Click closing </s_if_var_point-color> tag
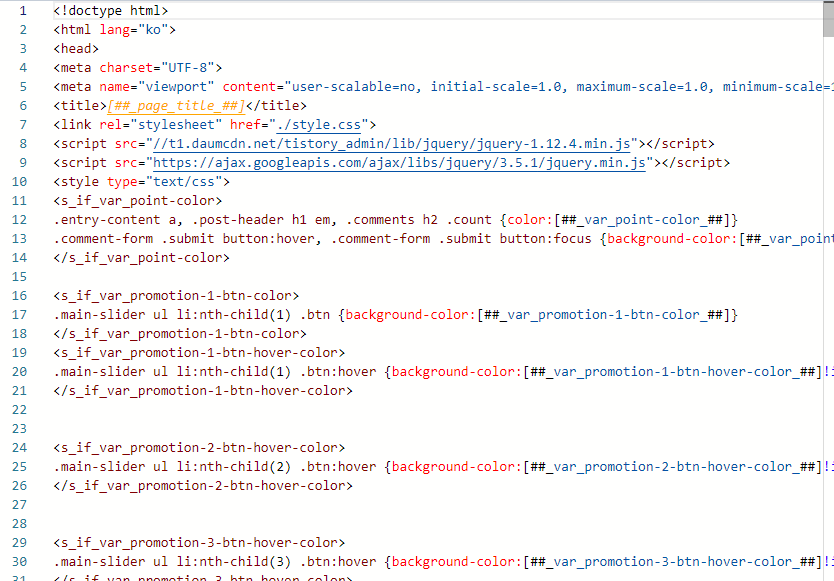The width and height of the screenshot is (834, 581). pyautogui.click(x=141, y=258)
